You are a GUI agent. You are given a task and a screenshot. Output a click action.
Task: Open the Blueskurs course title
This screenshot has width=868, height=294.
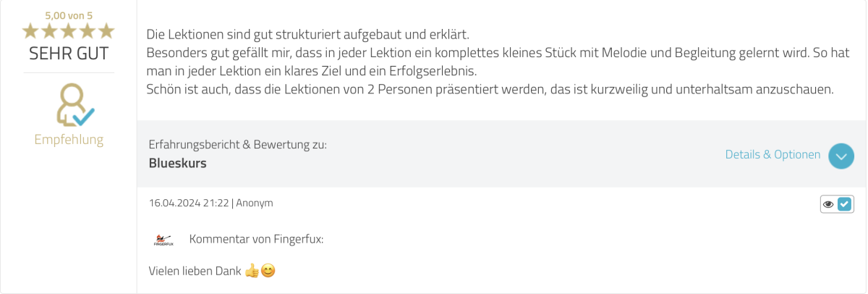coord(178,164)
